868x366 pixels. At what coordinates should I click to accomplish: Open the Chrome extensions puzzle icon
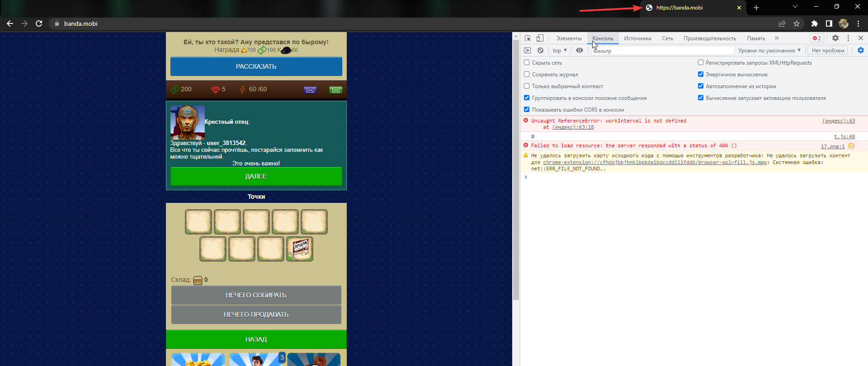pos(814,23)
